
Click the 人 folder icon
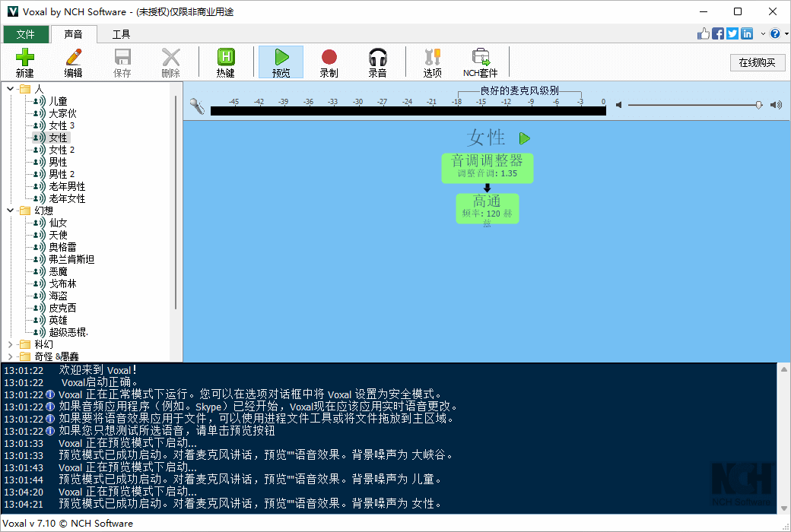[24, 89]
